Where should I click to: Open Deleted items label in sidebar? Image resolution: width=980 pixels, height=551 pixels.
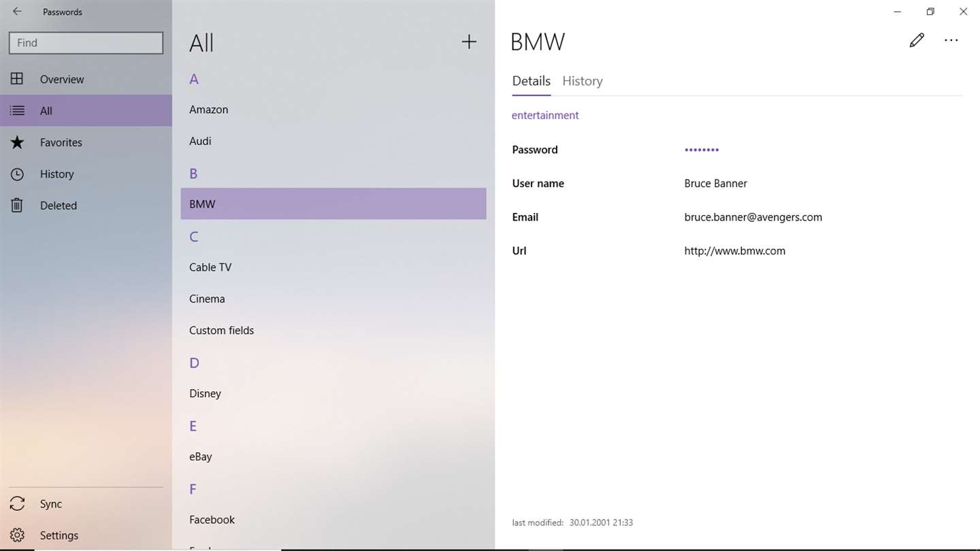click(x=59, y=205)
